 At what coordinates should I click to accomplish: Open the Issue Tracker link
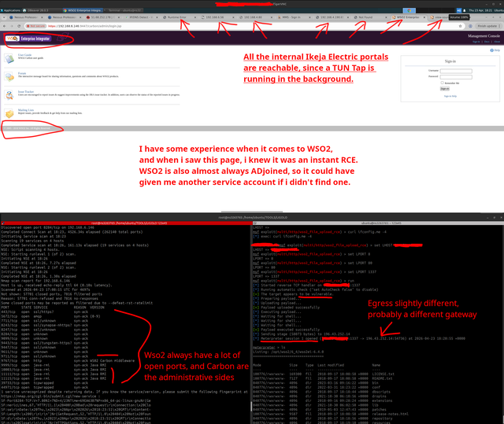pyautogui.click(x=26, y=91)
